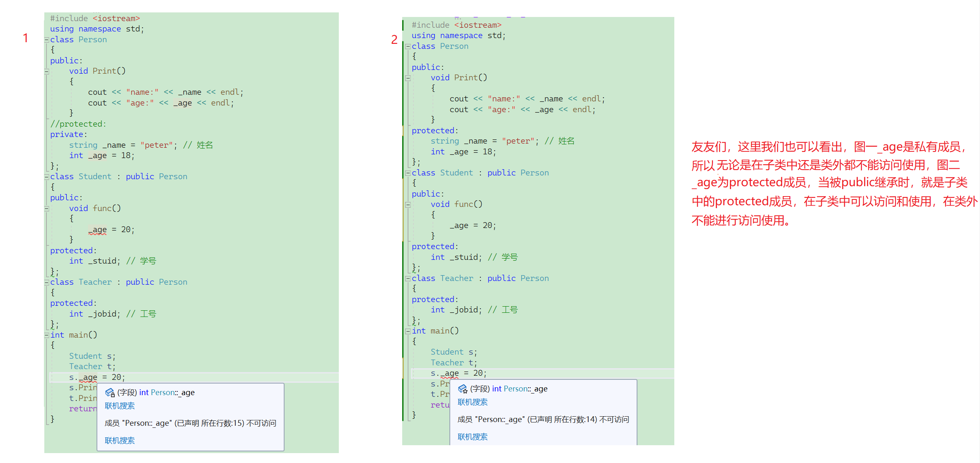Click the red annotation line ending with 不能进行访问使用。
Viewport: 980px width, 463px height.
742,221
